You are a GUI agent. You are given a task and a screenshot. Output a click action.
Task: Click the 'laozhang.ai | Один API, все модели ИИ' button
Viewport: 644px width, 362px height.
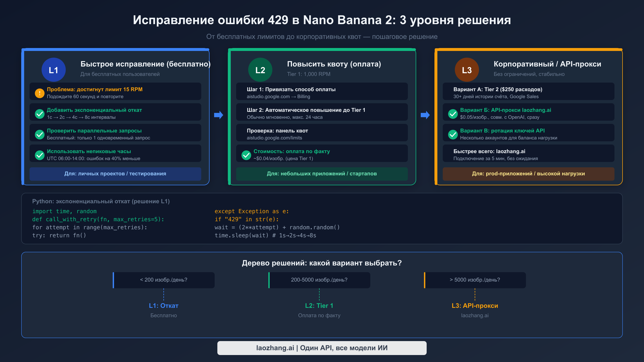click(322, 348)
